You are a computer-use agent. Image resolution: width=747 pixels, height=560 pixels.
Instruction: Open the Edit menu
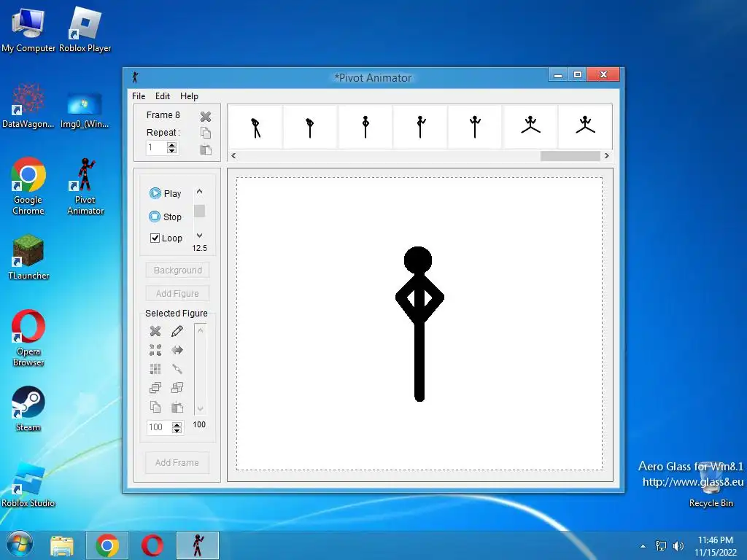coord(163,96)
